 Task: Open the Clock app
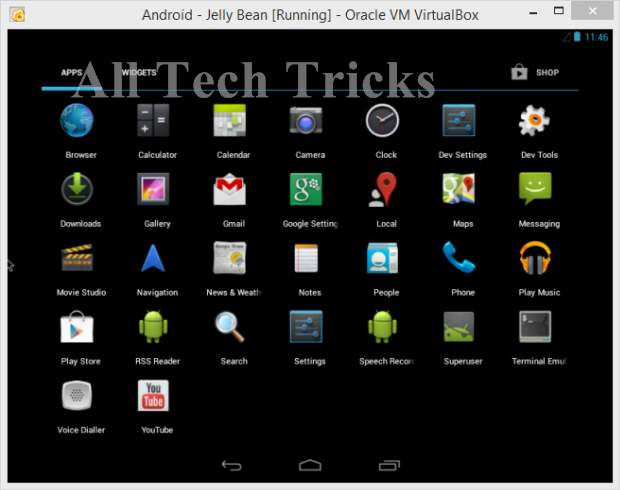point(382,120)
